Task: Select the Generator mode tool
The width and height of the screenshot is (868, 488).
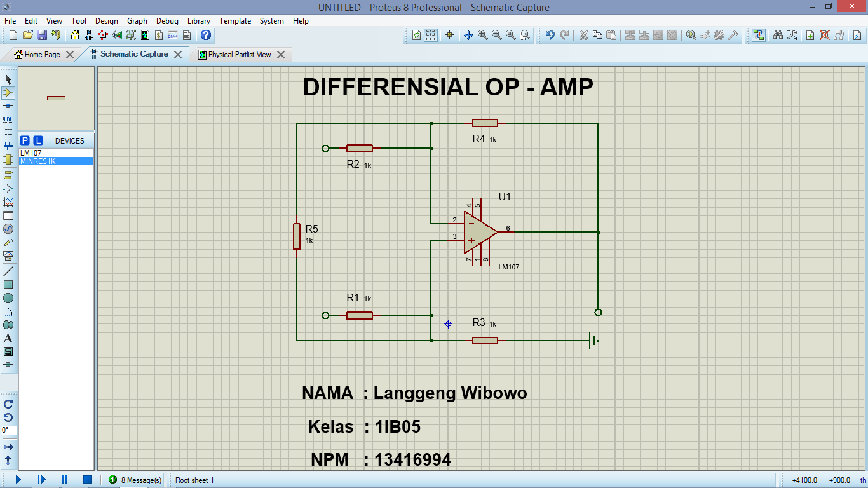Action: 8,229
